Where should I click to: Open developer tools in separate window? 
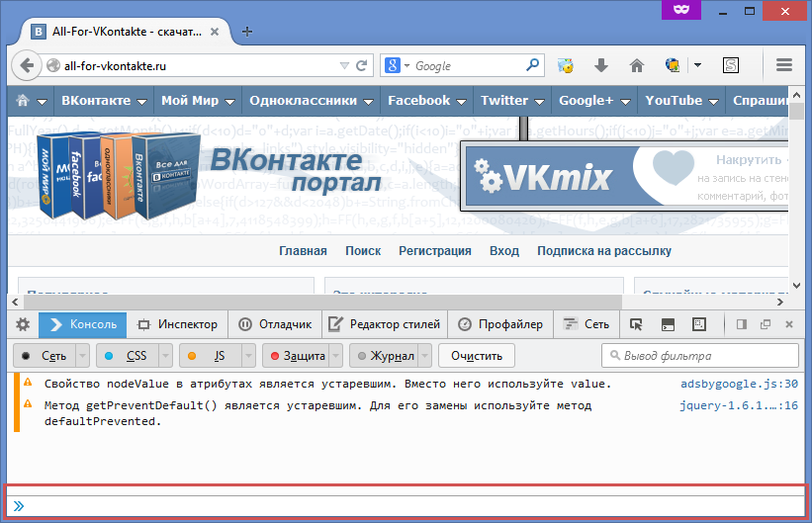click(766, 324)
